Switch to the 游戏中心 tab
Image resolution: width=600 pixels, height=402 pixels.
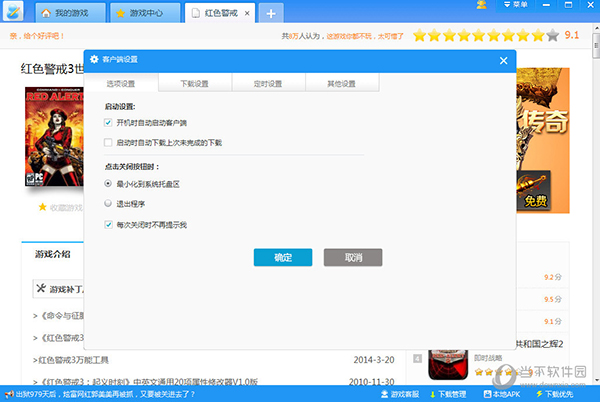click(145, 13)
